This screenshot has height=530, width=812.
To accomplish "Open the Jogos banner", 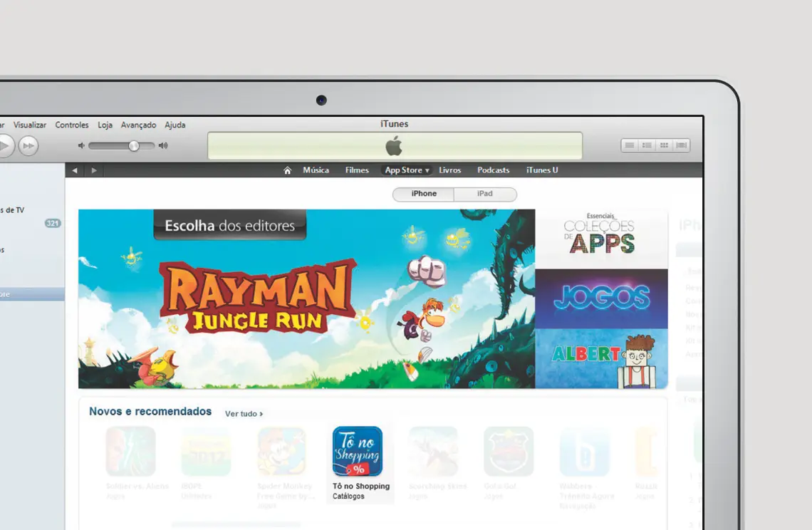I will pos(601,298).
